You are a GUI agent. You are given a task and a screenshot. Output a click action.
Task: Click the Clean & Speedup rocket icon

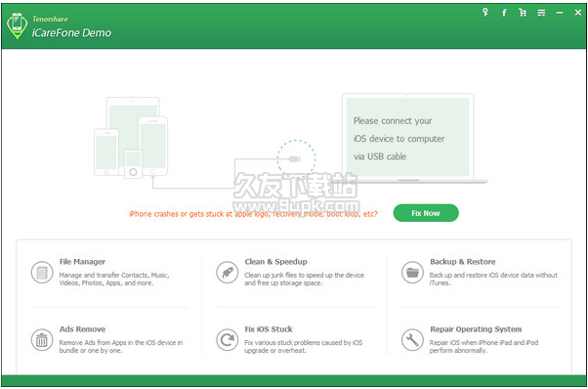click(228, 273)
